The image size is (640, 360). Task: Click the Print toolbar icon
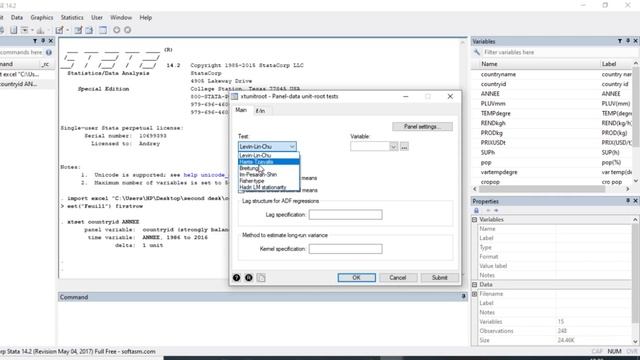tap(2, 30)
